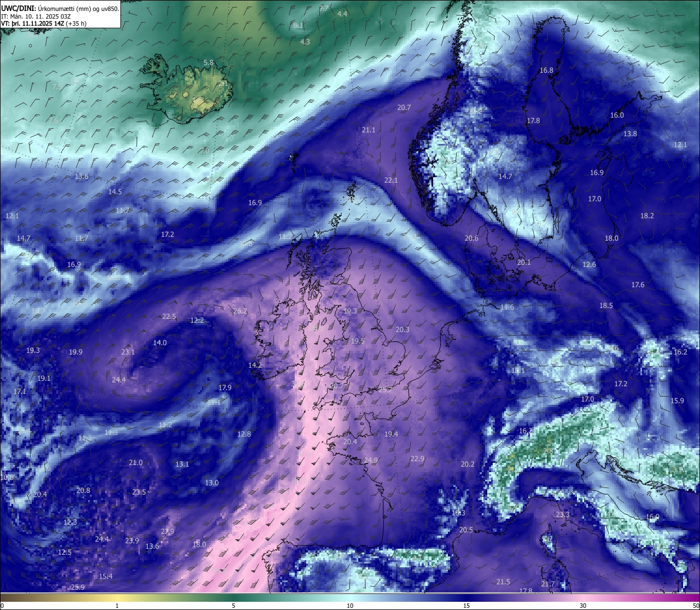
Task: Click the 20.1 value over Denmark
Action: [x=524, y=262]
